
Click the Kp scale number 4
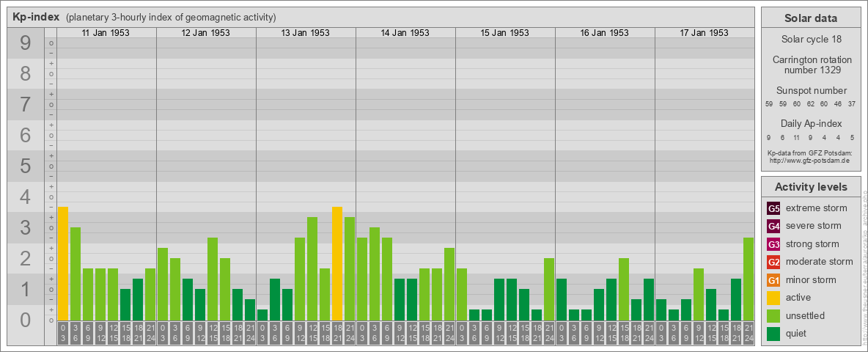pos(26,197)
